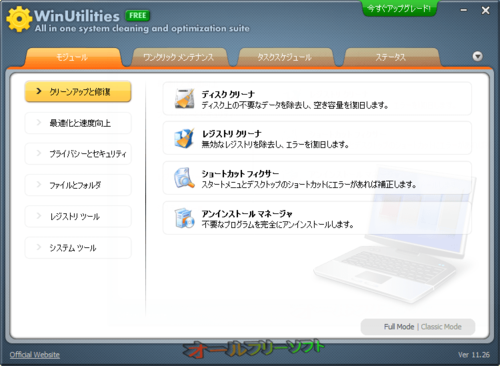Image resolution: width=500 pixels, height=366 pixels.
Task: Select the クリーンアップと修復 category label
Action: tap(80, 92)
